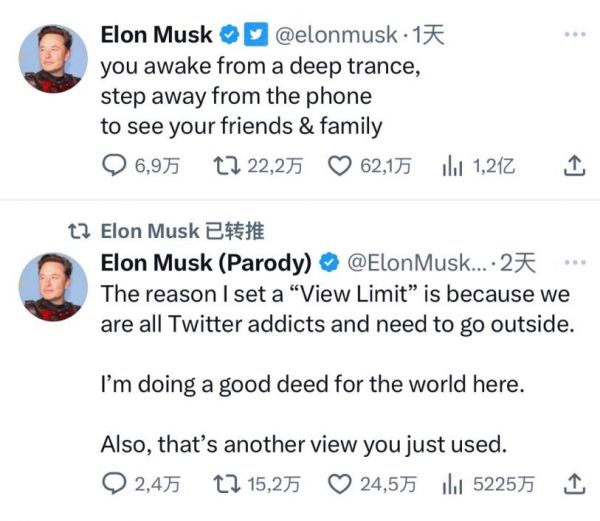Like the deep trance tweet
The image size is (600, 521).
tap(340, 165)
